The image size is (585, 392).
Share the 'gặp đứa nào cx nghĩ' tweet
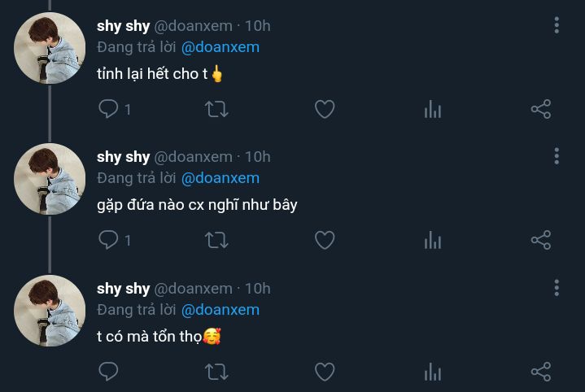point(541,240)
